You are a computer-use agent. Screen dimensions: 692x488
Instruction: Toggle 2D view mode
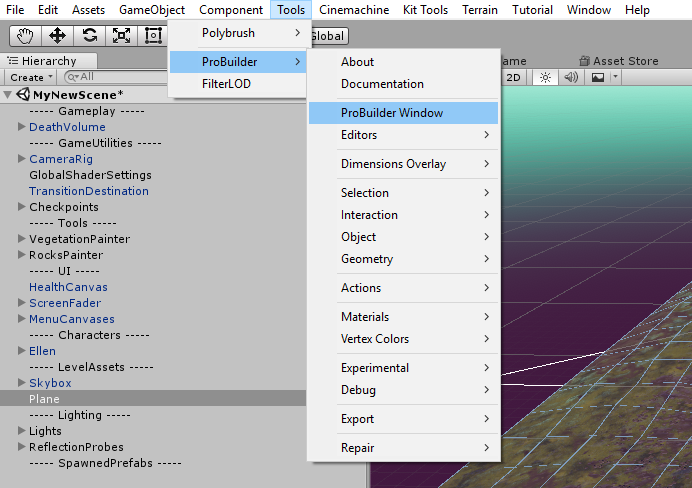coord(514,77)
